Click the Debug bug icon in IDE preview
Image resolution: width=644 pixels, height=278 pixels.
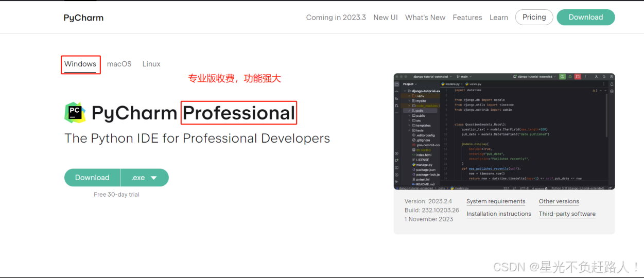point(570,77)
